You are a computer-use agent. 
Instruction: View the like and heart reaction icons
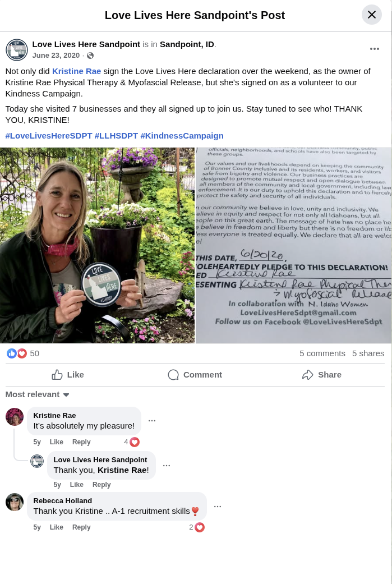click(17, 353)
